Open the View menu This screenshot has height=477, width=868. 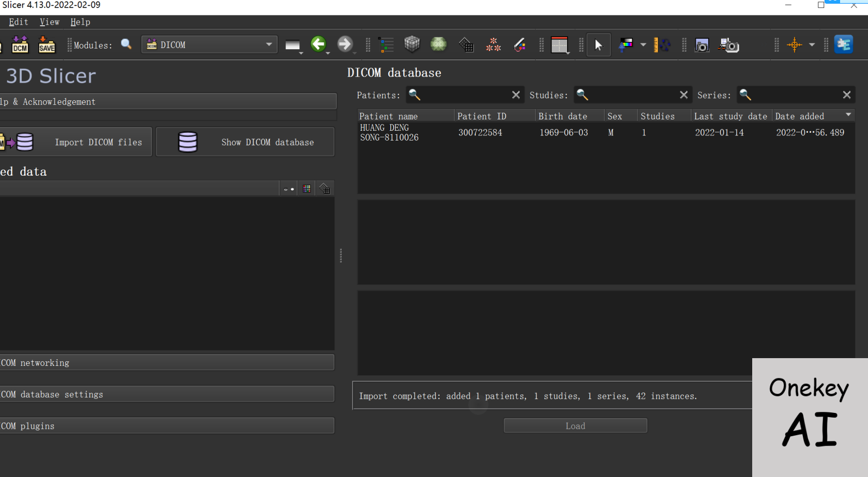click(x=50, y=22)
